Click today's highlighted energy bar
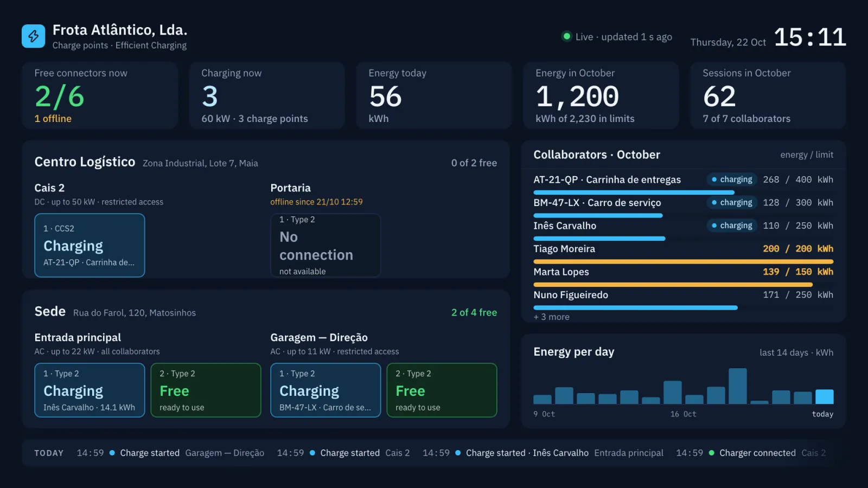 point(825,397)
